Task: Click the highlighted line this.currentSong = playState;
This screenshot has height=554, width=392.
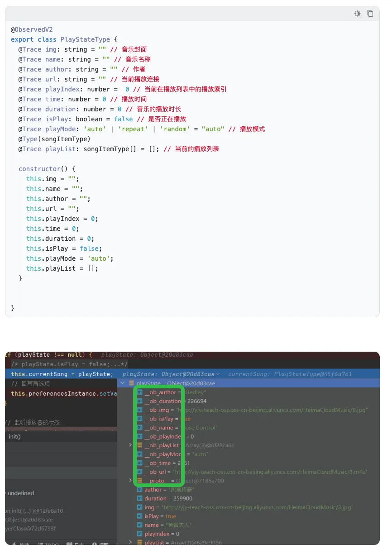Action: pos(61,374)
